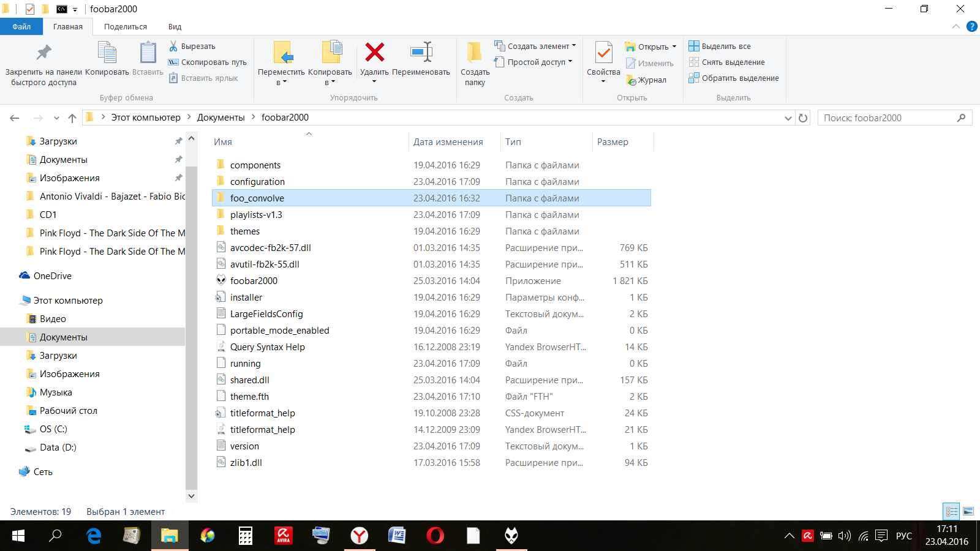Switch to large icons view mode
980x551 pixels.
coord(968,511)
